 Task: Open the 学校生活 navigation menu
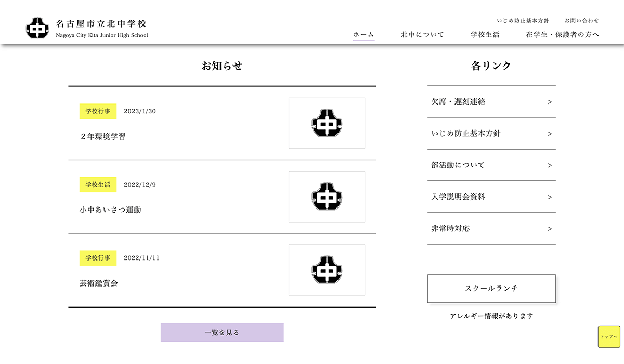(x=486, y=34)
